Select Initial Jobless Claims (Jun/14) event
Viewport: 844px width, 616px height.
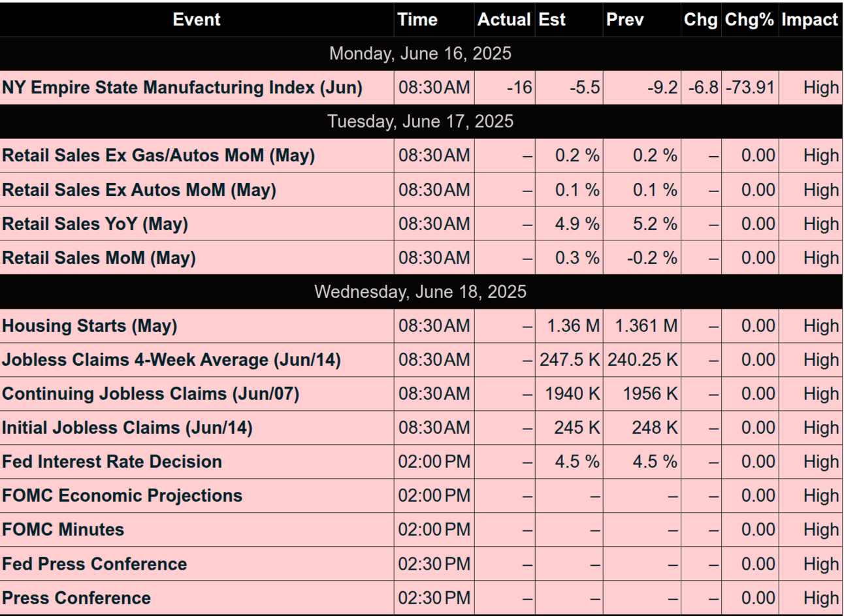[127, 427]
